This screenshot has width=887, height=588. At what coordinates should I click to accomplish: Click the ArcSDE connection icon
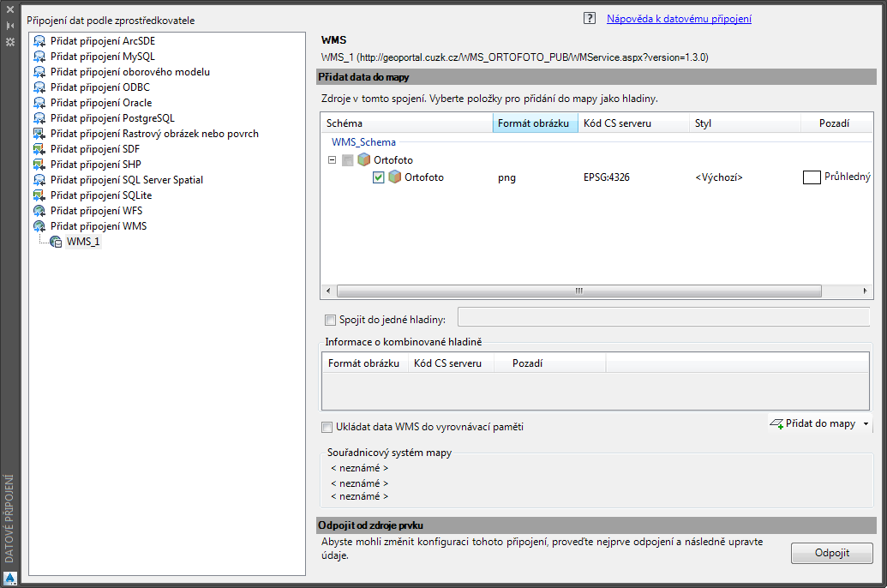[x=39, y=41]
